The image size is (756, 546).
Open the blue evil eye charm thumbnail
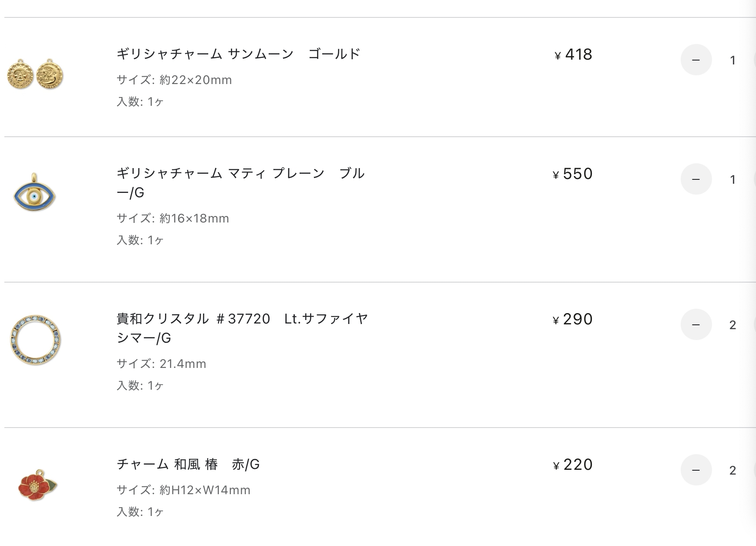click(x=35, y=192)
